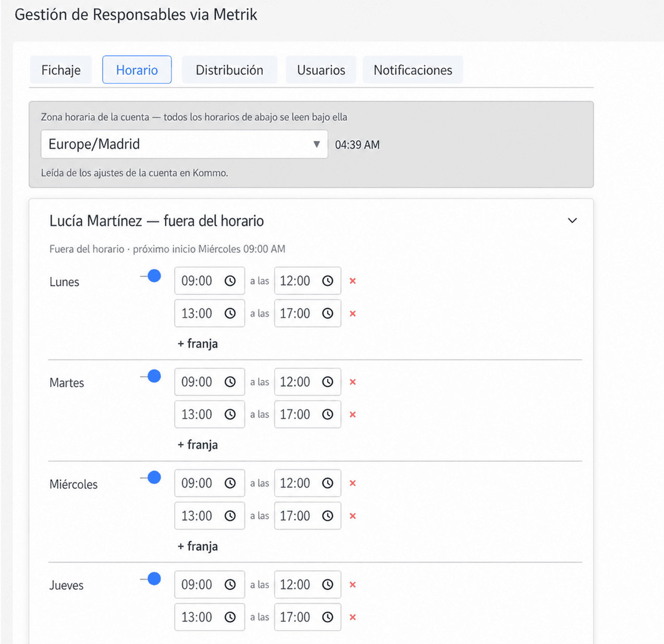Open clock picker on Lunes 17:00 end time
664x644 pixels.
tap(327, 313)
